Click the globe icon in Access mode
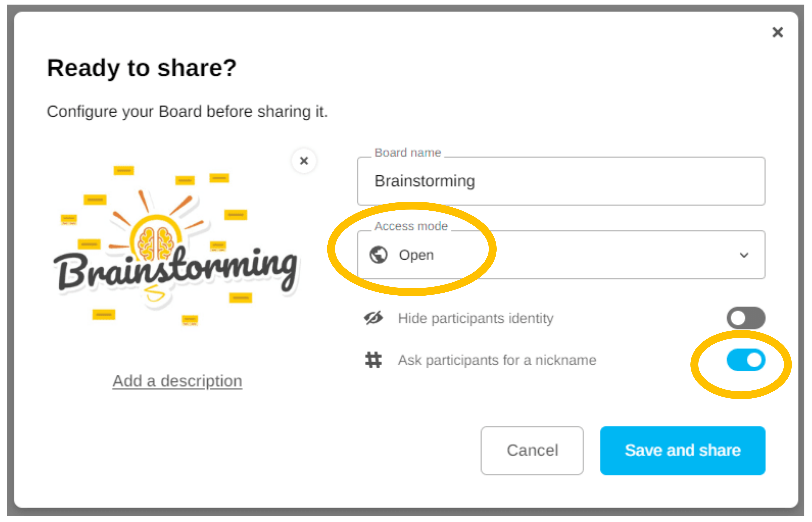Image resolution: width=812 pixels, height=522 pixels. 378,255
